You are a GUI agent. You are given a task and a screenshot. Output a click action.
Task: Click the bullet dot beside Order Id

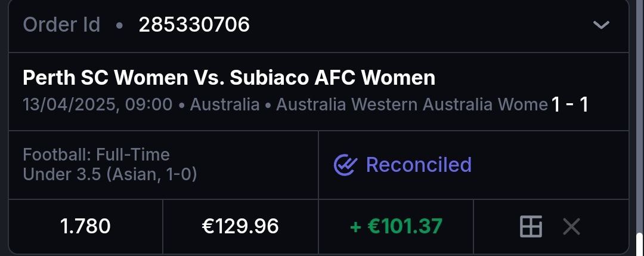119,26
